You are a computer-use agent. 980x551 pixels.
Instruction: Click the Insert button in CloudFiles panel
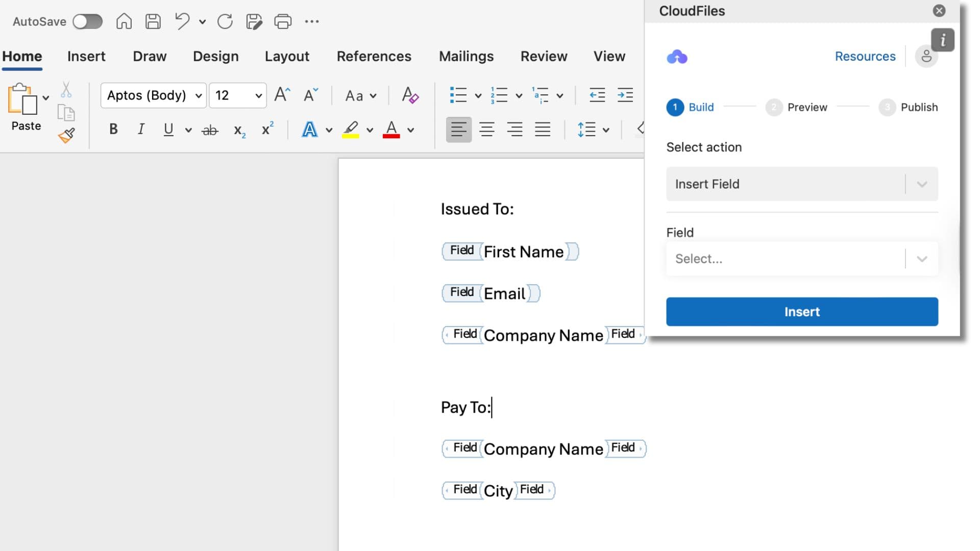click(801, 311)
